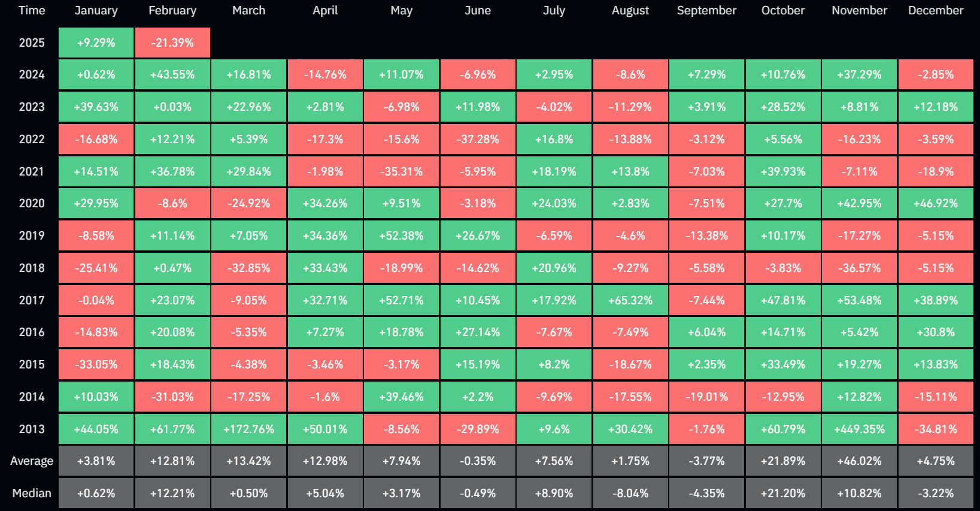Click the Time header label
The height and width of the screenshot is (511, 980).
(32, 10)
